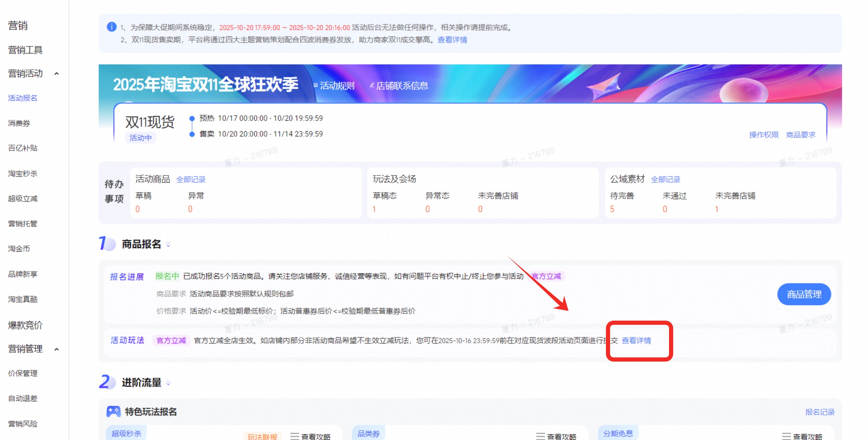Open the 商品要求 link near 操作权限
This screenshot has width=868, height=440.
[801, 135]
